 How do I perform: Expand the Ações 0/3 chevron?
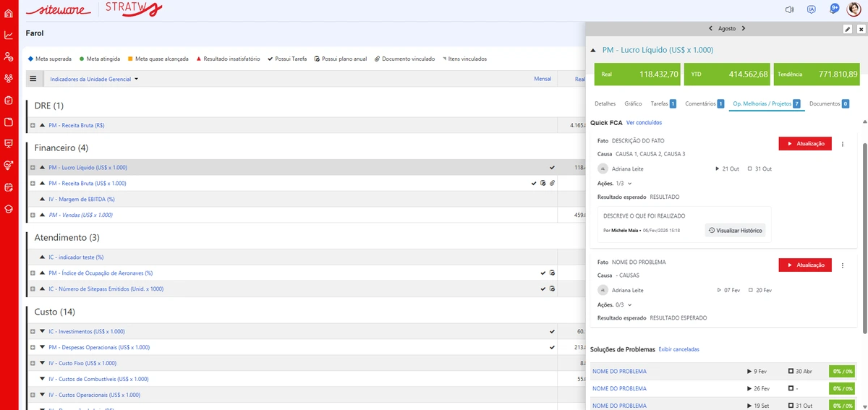[629, 305]
